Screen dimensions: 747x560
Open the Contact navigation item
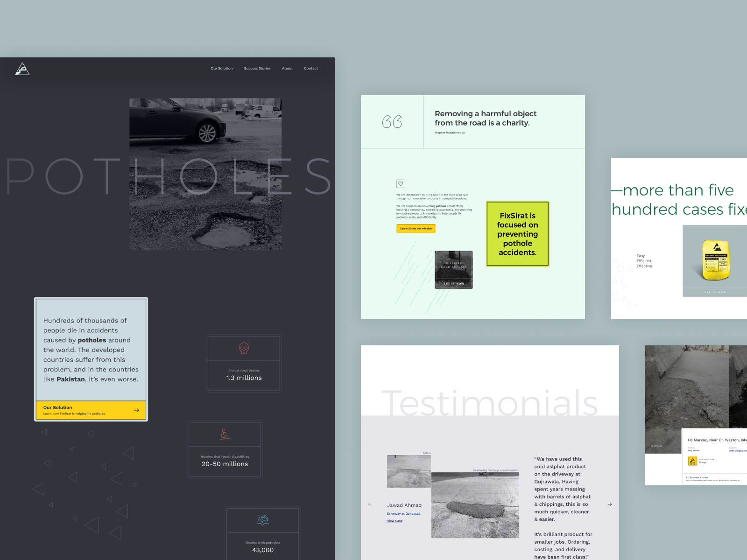[x=311, y=68]
